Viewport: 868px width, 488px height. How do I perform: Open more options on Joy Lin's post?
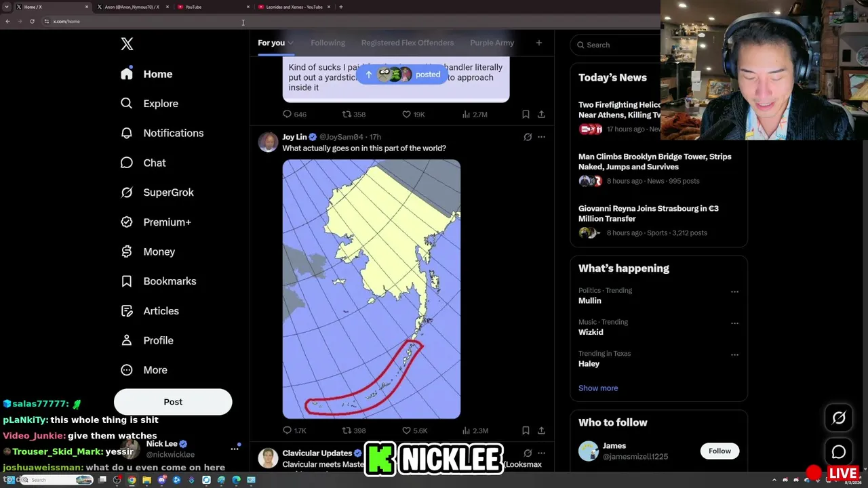tap(541, 137)
